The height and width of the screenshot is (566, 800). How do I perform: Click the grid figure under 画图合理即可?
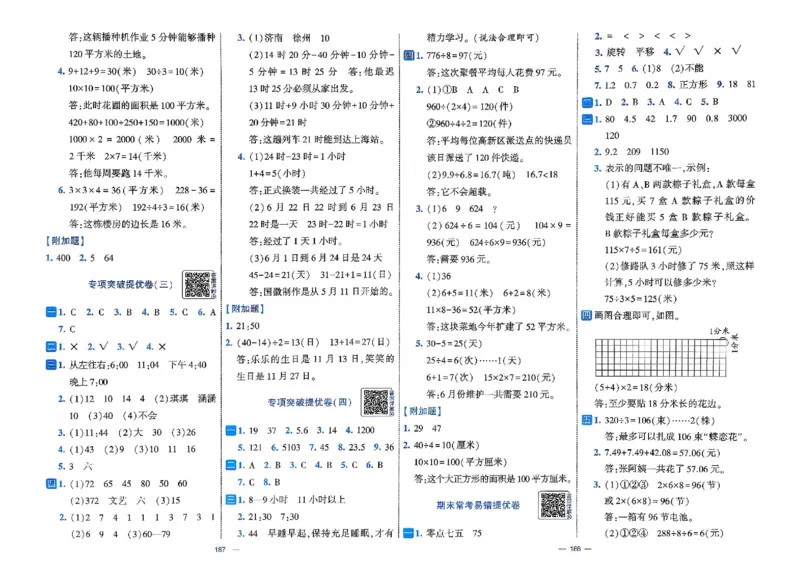coord(661,358)
